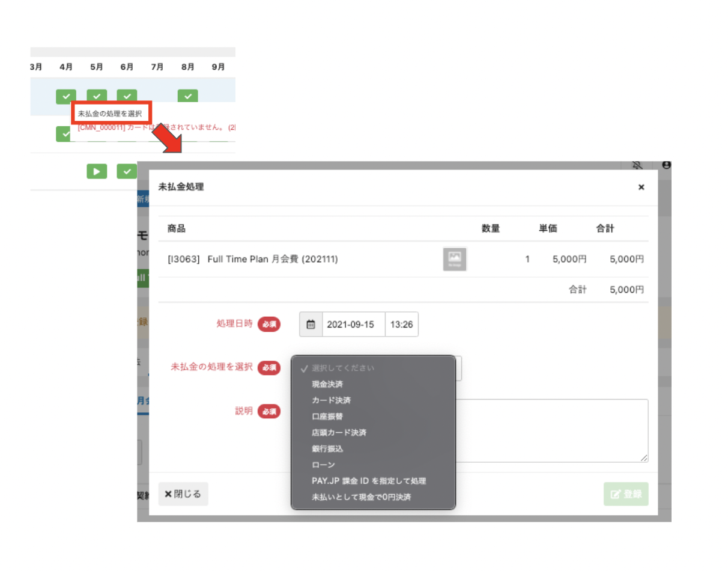Select 未払いとして現金で0円決済 option

pos(362,498)
